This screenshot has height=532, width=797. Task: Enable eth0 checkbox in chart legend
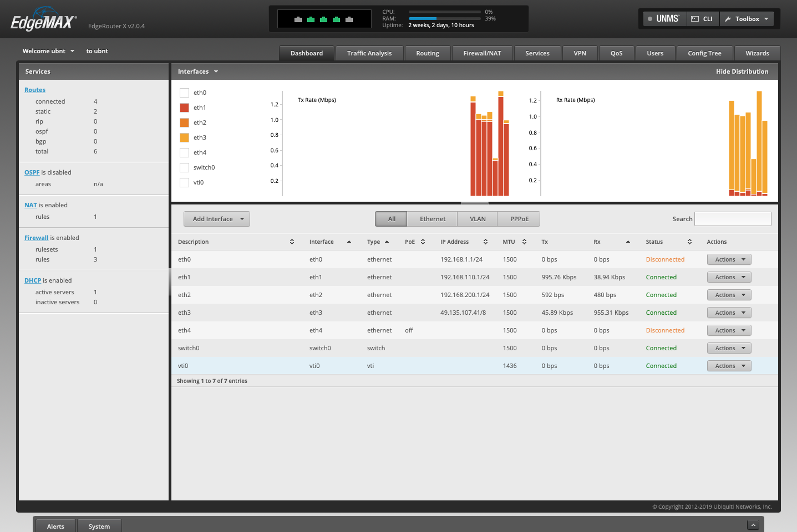pyautogui.click(x=185, y=93)
